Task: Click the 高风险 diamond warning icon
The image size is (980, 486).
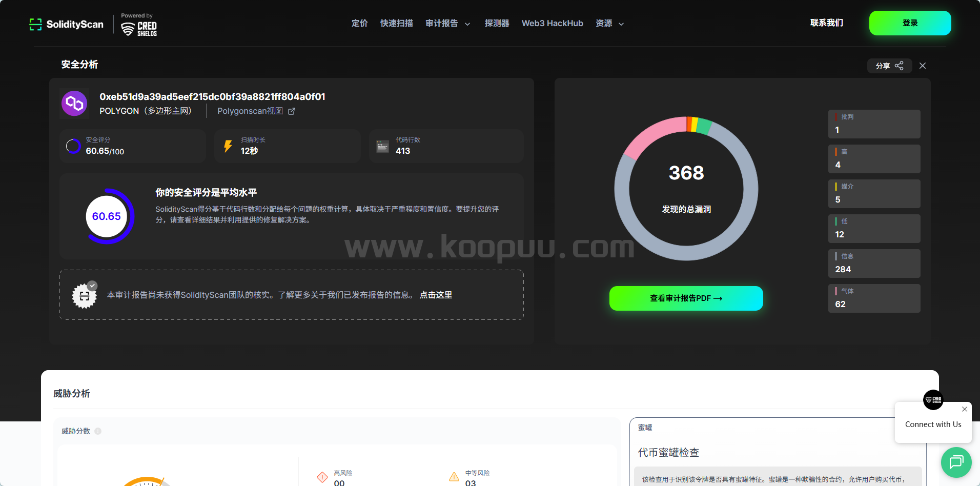Action: click(322, 477)
